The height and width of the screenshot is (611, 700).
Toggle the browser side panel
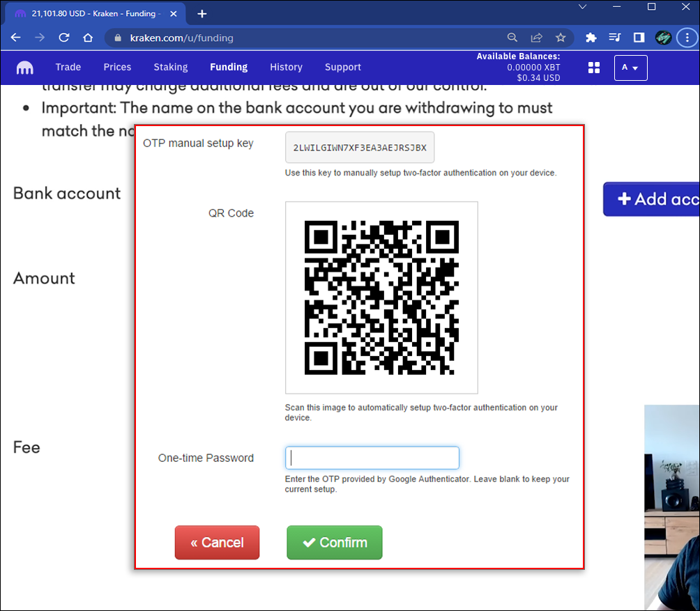[x=639, y=38]
